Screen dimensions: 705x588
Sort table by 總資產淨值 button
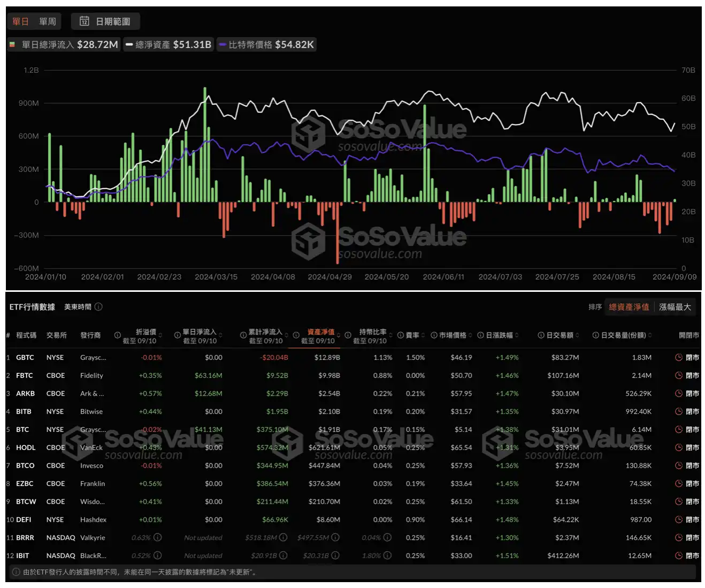(629, 307)
